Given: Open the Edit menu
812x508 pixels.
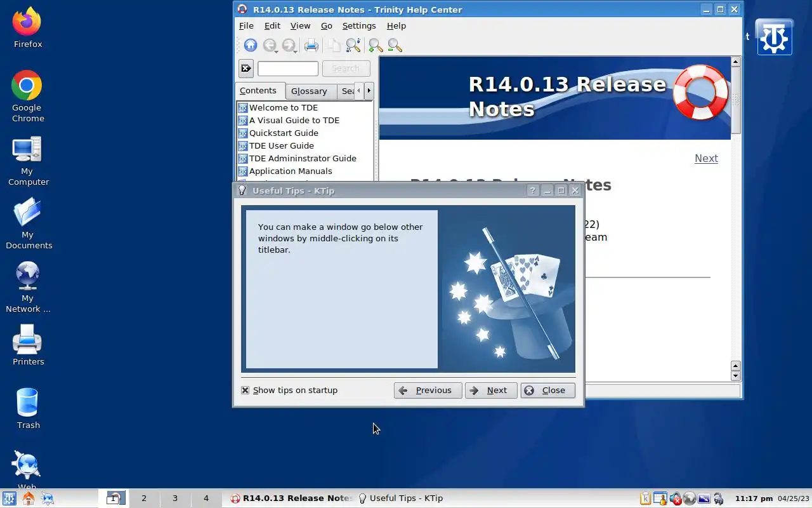Looking at the screenshot, I should tap(272, 26).
